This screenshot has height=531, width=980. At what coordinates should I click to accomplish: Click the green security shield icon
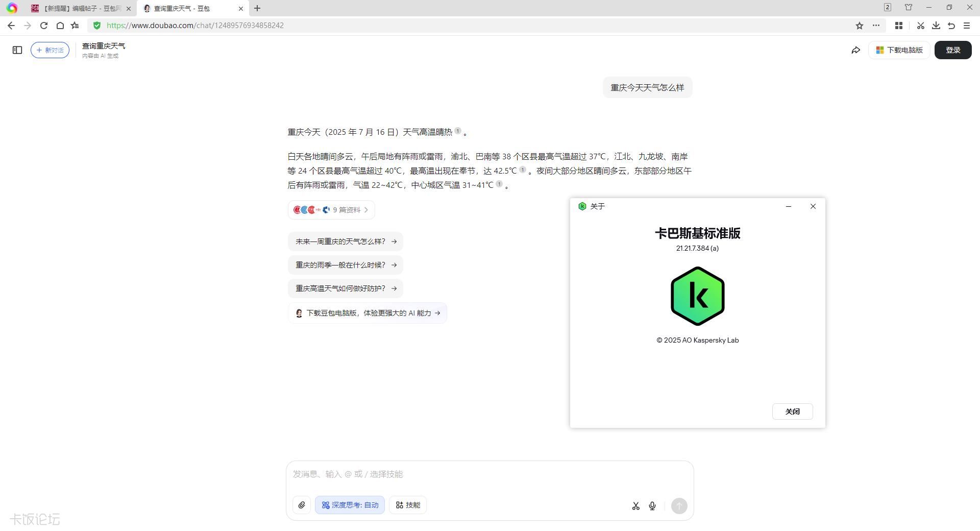click(x=97, y=26)
